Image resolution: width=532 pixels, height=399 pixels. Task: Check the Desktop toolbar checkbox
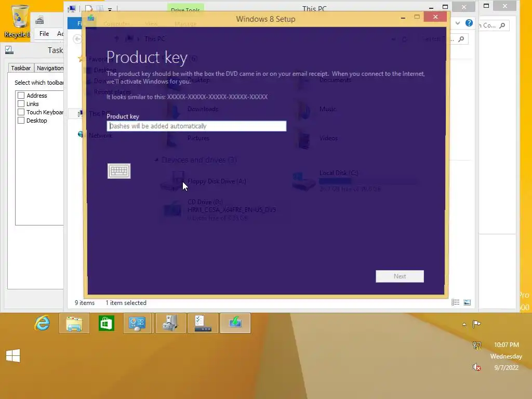pos(21,121)
